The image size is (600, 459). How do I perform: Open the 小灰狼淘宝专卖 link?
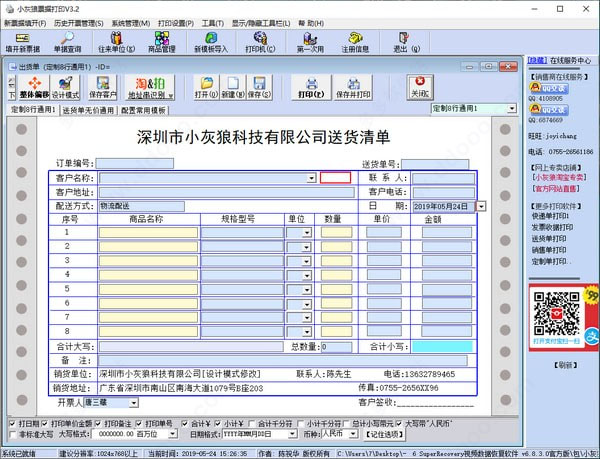(x=561, y=176)
